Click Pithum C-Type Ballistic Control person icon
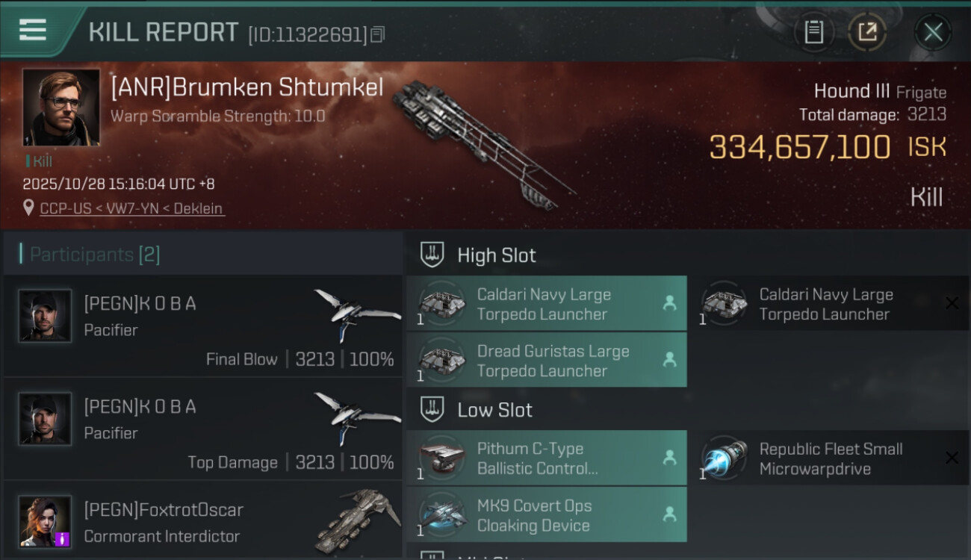 click(x=669, y=458)
